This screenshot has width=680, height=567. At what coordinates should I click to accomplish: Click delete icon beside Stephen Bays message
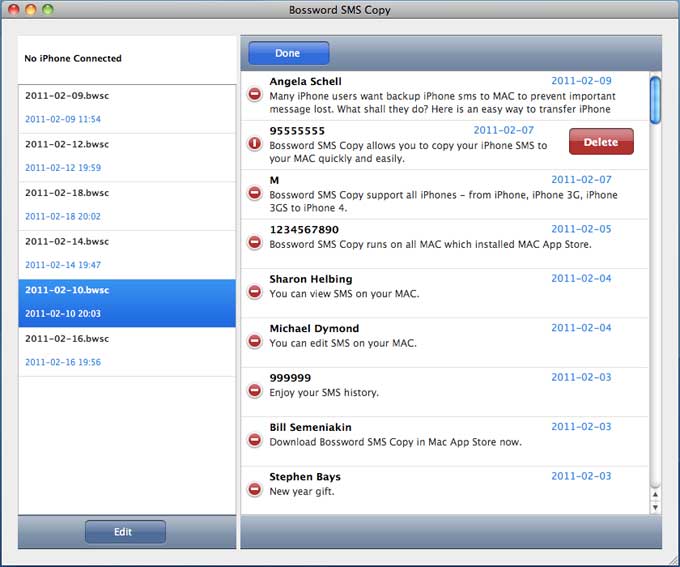[255, 490]
